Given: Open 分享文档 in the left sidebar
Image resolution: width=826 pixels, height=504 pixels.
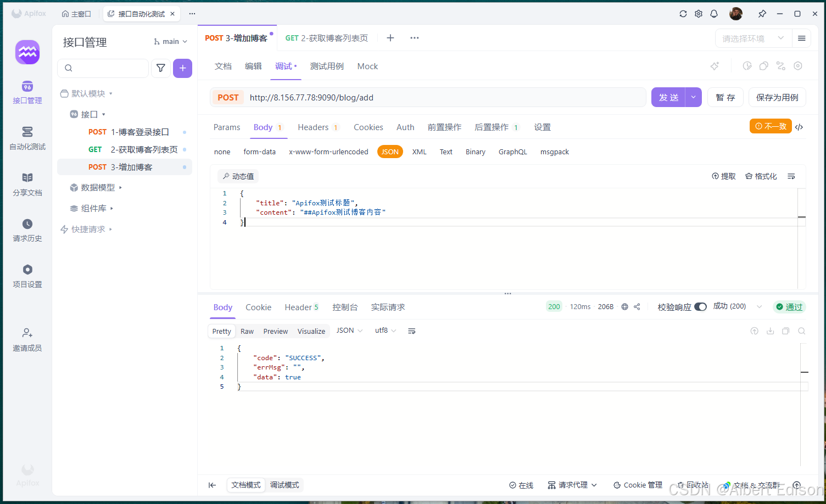Looking at the screenshot, I should pyautogui.click(x=27, y=184).
